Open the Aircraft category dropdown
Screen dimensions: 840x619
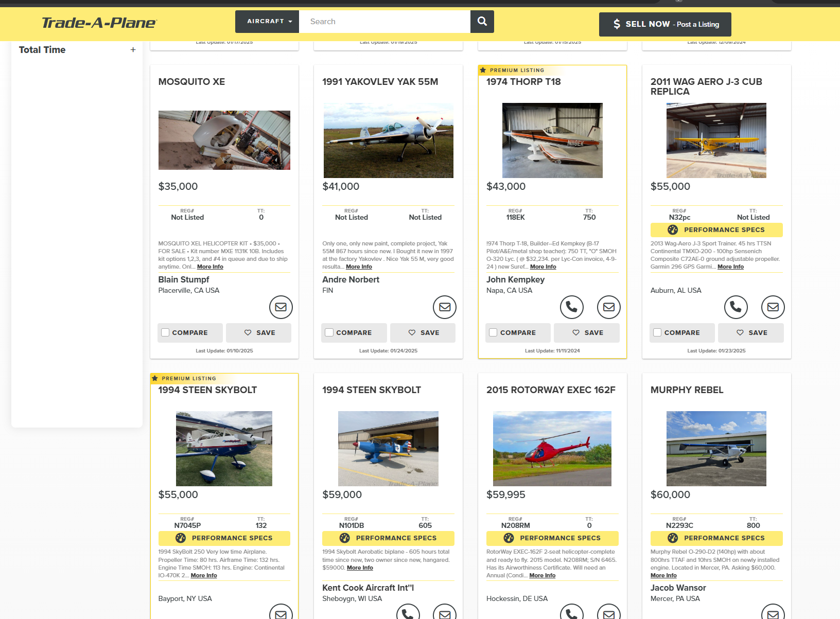click(267, 22)
